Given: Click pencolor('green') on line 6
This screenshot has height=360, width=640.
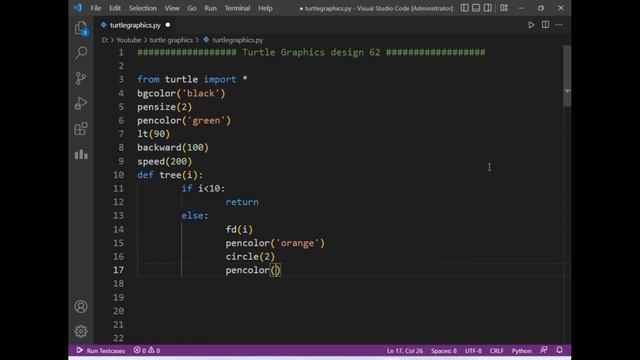Looking at the screenshot, I should point(184,120).
